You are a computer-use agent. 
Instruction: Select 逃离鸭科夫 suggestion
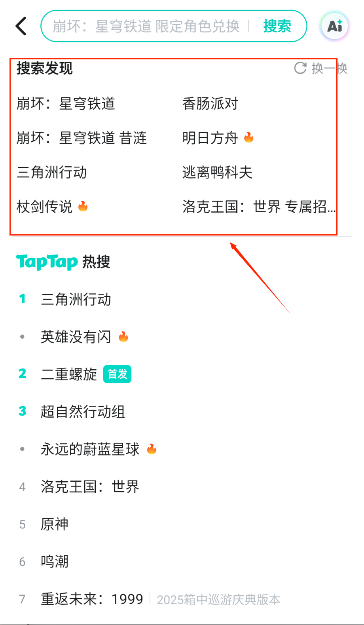point(217,173)
